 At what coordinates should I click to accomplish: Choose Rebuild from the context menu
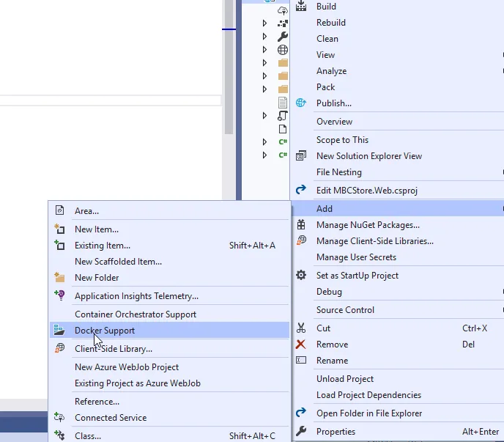pyautogui.click(x=397, y=23)
